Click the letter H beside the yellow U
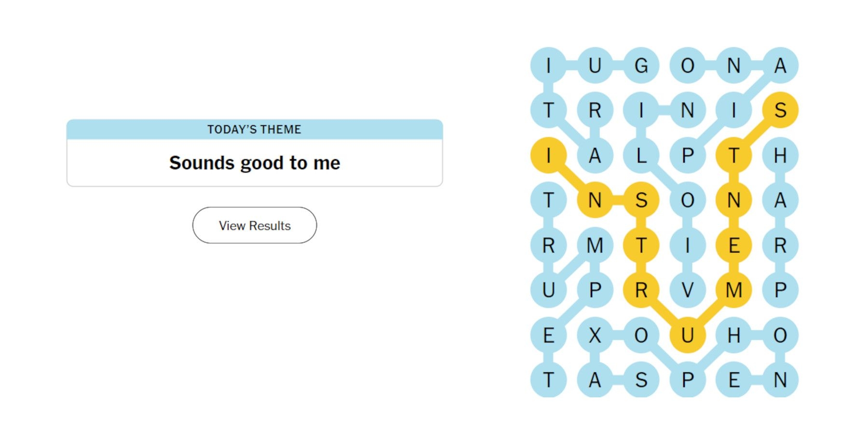Screen dimensions: 868x434 (733, 335)
